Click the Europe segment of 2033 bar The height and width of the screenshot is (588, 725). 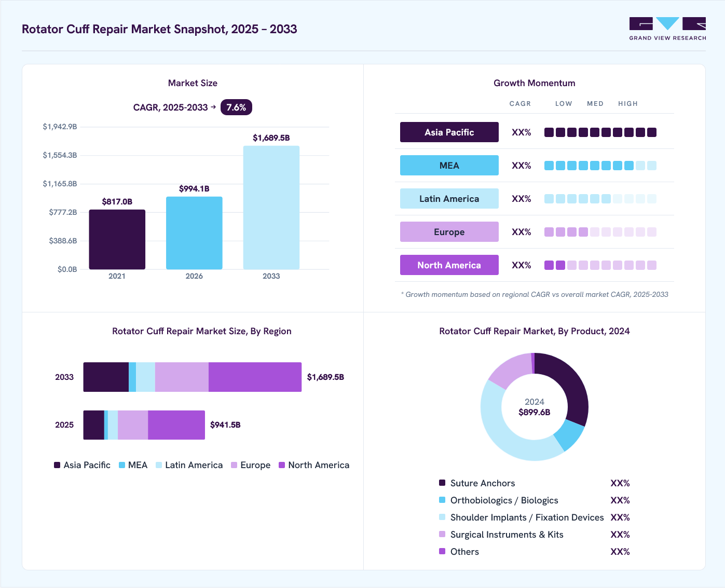click(182, 377)
